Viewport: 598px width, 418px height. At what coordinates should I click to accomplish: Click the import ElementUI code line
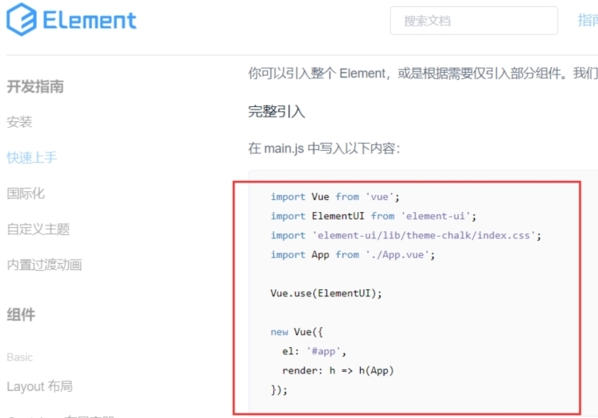click(373, 216)
